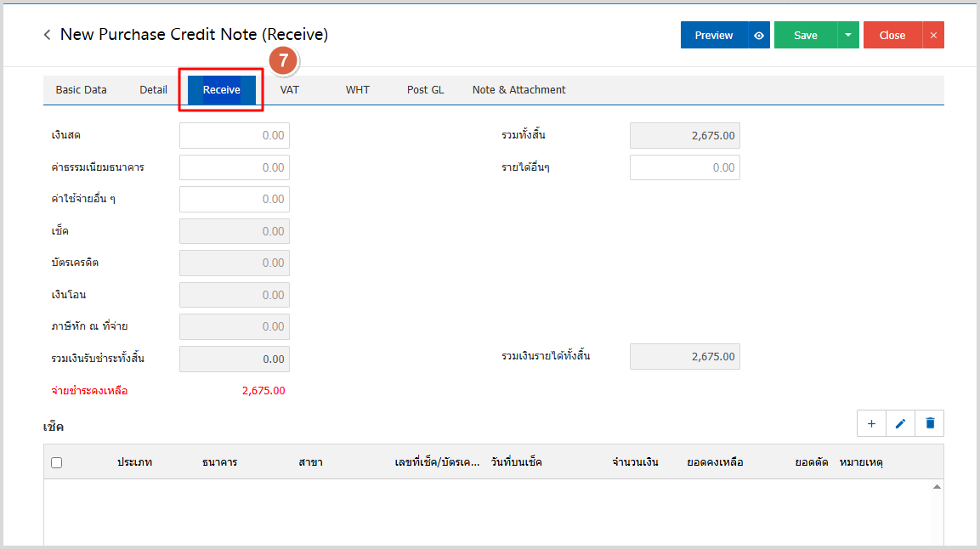Open the Note & Attachment tab

pyautogui.click(x=518, y=90)
